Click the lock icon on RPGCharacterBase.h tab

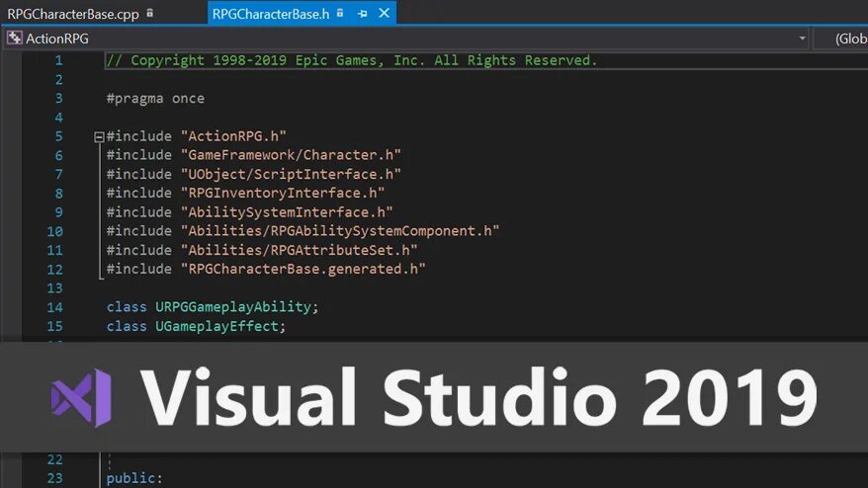(x=340, y=13)
